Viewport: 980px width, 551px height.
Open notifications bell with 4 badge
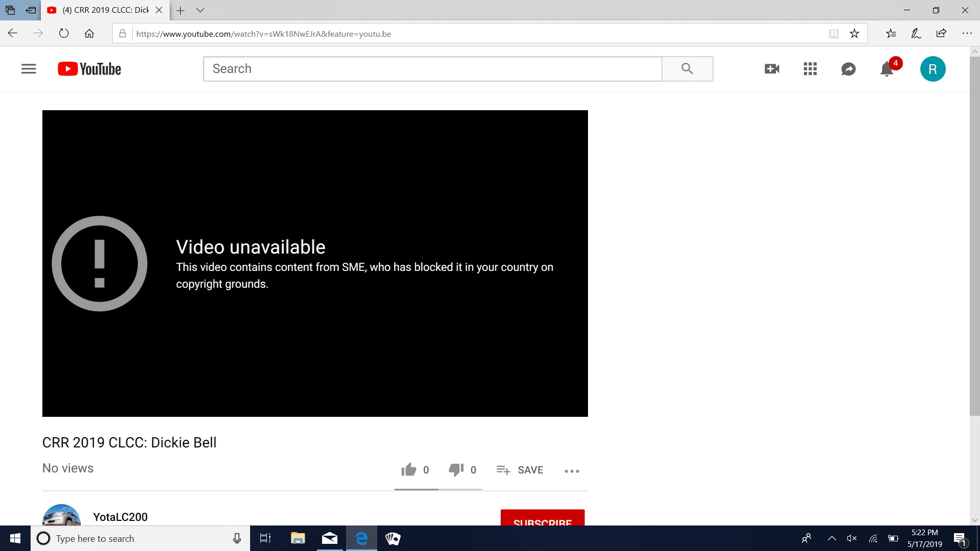pos(887,69)
